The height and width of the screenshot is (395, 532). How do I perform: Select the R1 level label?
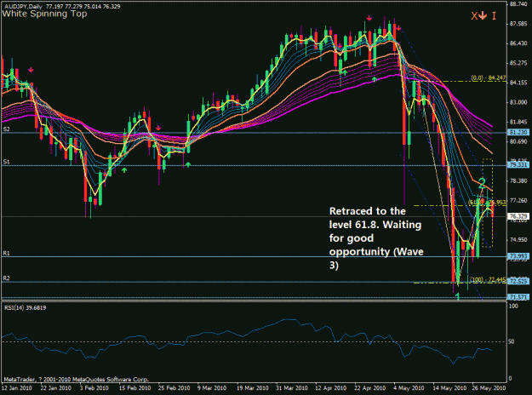[7, 253]
